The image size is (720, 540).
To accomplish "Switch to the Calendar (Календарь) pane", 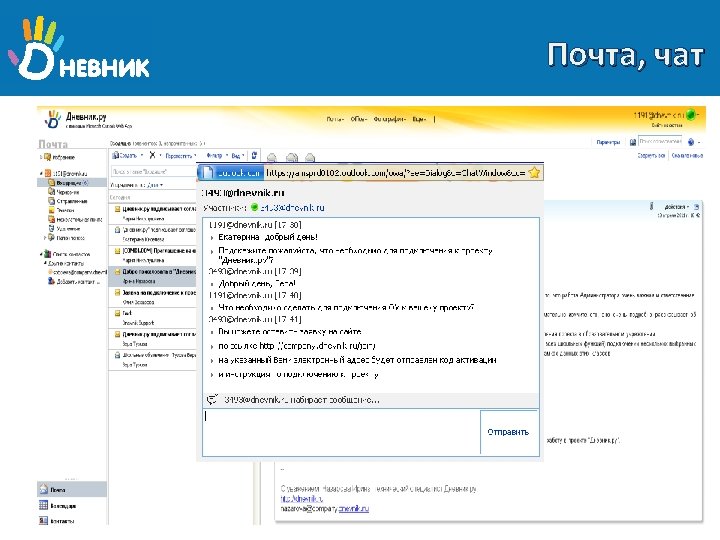I will coord(72,506).
